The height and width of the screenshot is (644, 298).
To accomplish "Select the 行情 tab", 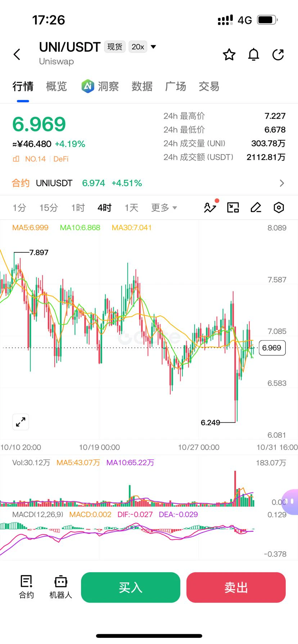I will [x=23, y=86].
